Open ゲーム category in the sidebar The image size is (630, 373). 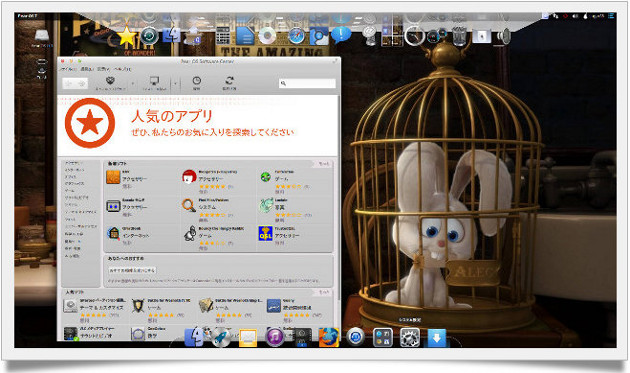click(x=70, y=190)
